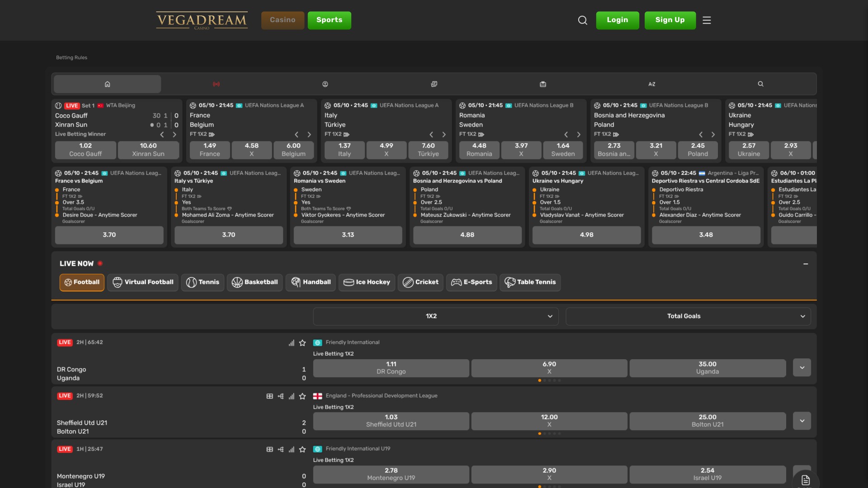
Task: Open the search icon in header
Action: pyautogui.click(x=582, y=20)
